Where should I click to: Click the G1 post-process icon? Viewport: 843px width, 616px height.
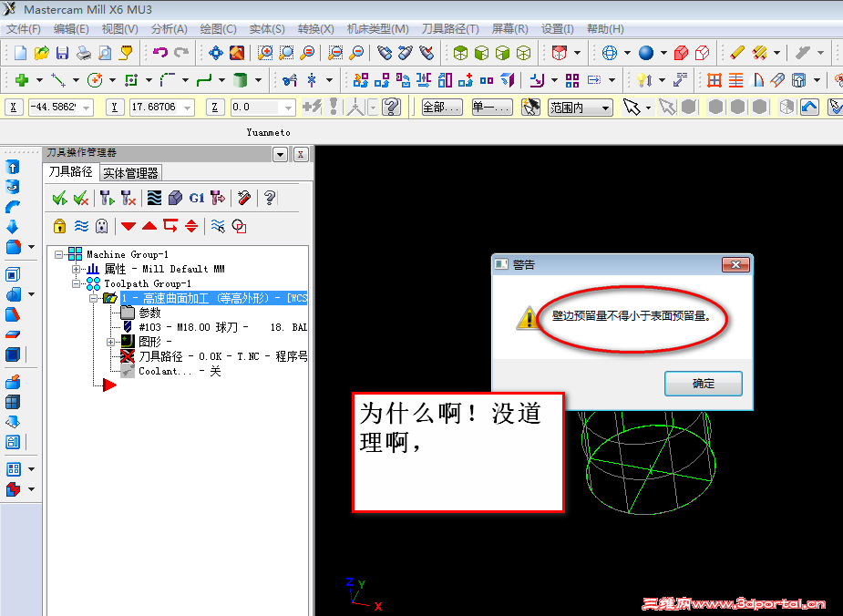coord(197,199)
